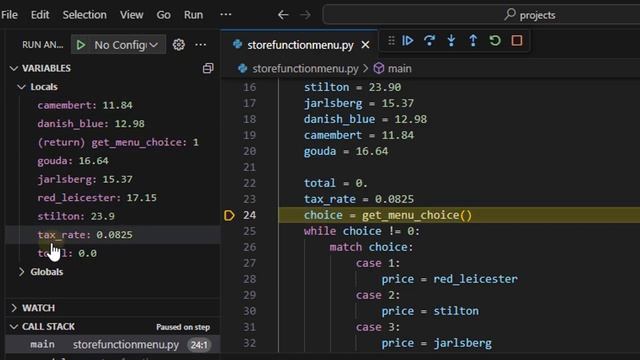Viewport: 640px width, 360px height.
Task: Click the Python file icon in breadcrumbs
Action: coord(242,68)
